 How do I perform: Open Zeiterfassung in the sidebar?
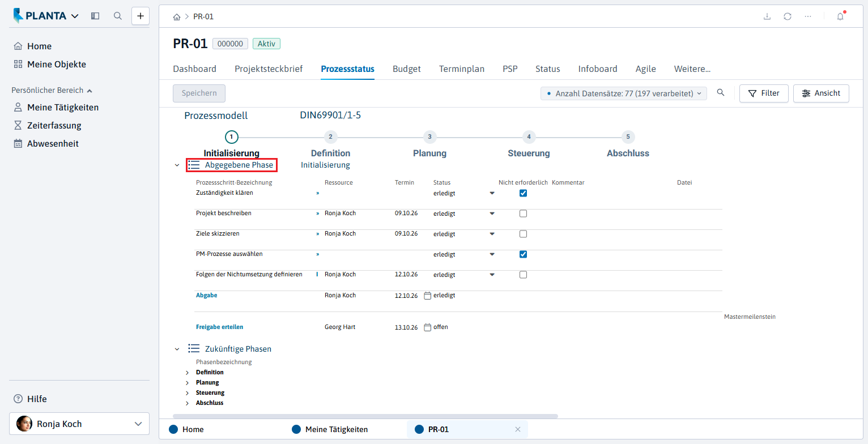click(x=54, y=126)
